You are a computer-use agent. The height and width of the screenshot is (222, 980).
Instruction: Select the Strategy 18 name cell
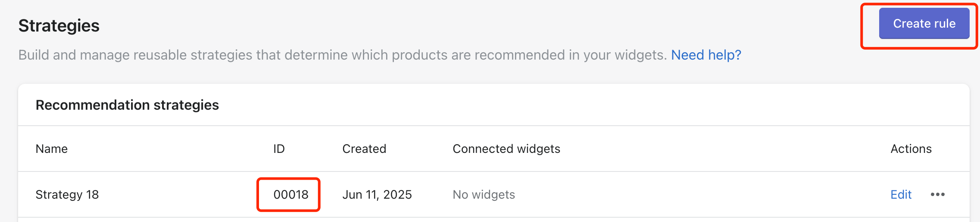click(x=67, y=195)
